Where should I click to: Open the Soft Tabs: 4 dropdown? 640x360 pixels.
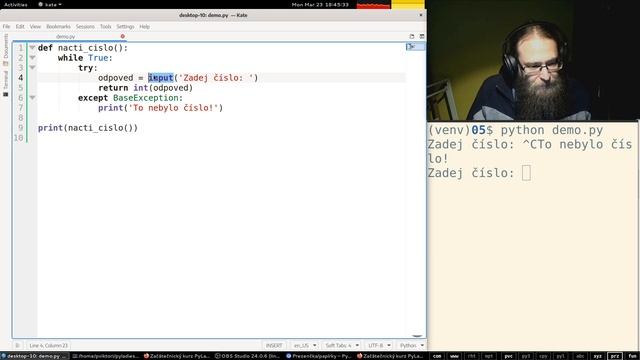pos(342,345)
